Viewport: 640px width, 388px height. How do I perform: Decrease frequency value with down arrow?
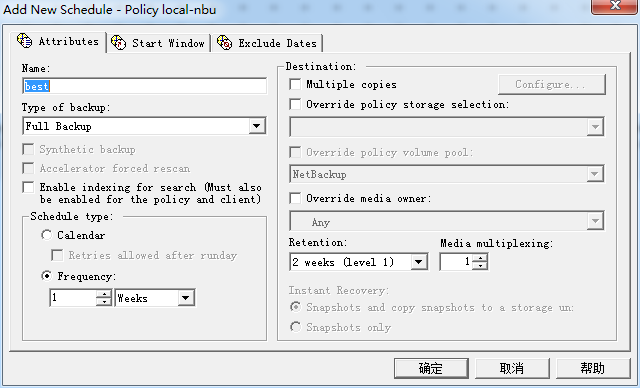(x=104, y=302)
